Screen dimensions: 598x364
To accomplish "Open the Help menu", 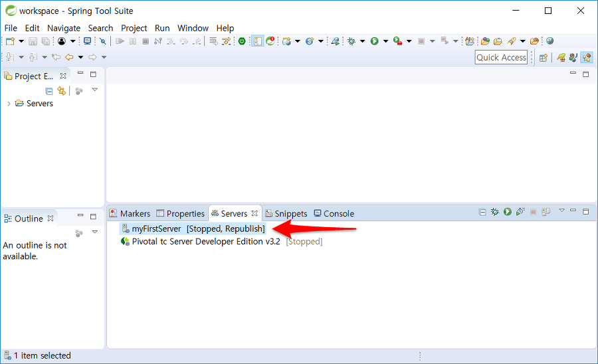I will point(225,28).
